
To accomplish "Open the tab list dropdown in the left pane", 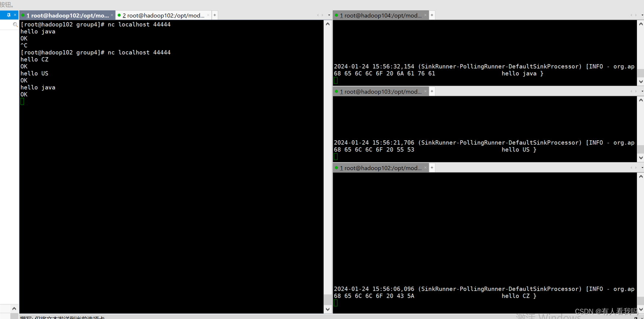I will [x=329, y=15].
